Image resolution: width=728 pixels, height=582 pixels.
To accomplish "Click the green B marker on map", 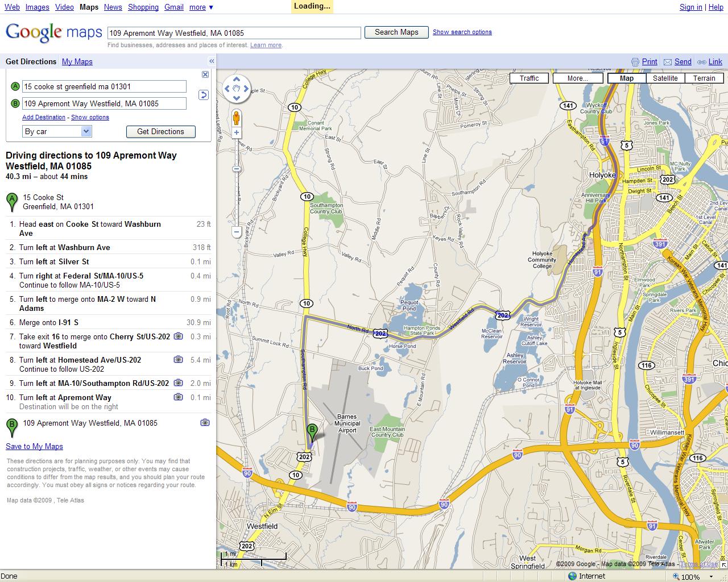I will 312,433.
